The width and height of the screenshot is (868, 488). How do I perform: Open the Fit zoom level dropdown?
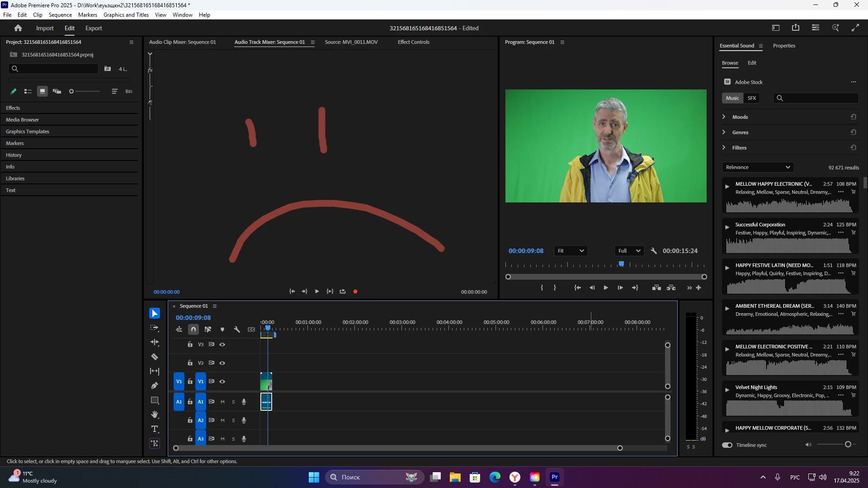571,251
